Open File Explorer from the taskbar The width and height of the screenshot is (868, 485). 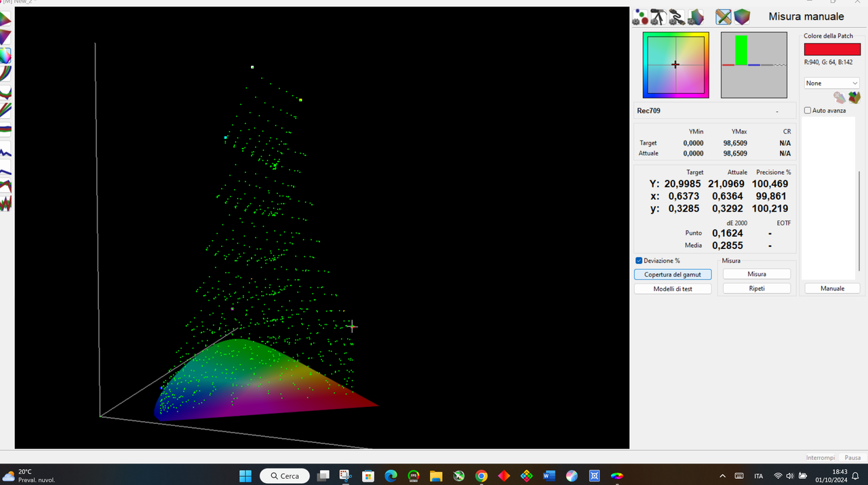tap(435, 476)
